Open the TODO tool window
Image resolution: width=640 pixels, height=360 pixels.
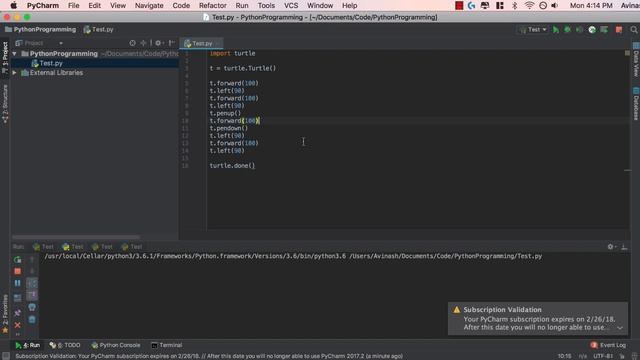65,345
